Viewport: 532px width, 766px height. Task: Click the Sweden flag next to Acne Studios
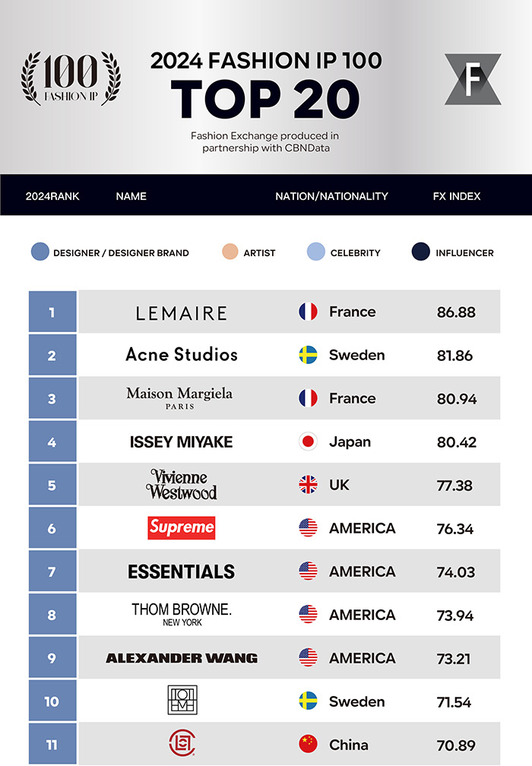(308, 355)
